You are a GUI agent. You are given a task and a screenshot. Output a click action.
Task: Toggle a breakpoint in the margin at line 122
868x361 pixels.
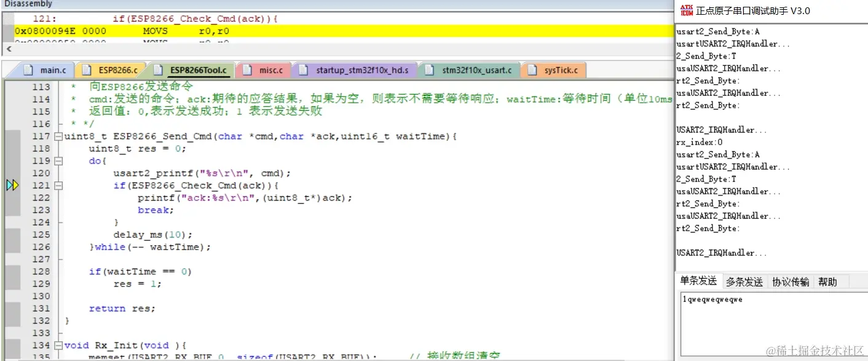(x=12, y=197)
